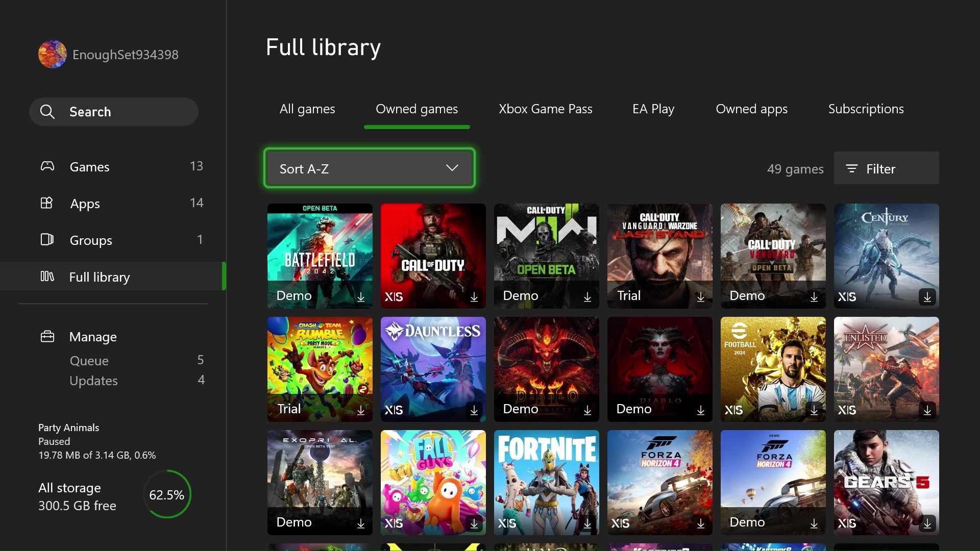Click the Games controller icon
The height and width of the screenshot is (551, 980).
point(47,166)
